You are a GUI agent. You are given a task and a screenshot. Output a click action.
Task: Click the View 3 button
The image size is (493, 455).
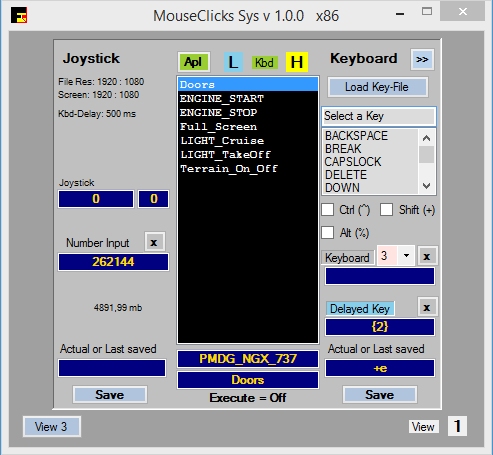click(51, 427)
